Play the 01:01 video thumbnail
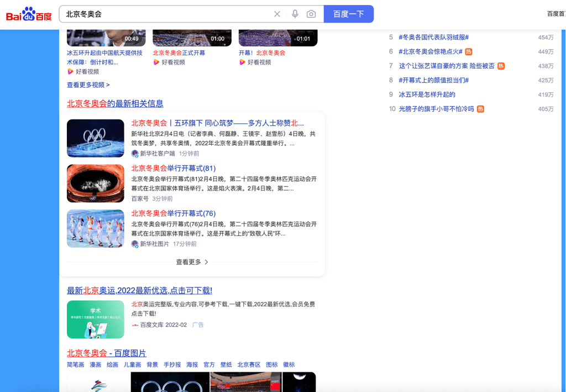This screenshot has height=392, width=566. (x=278, y=38)
